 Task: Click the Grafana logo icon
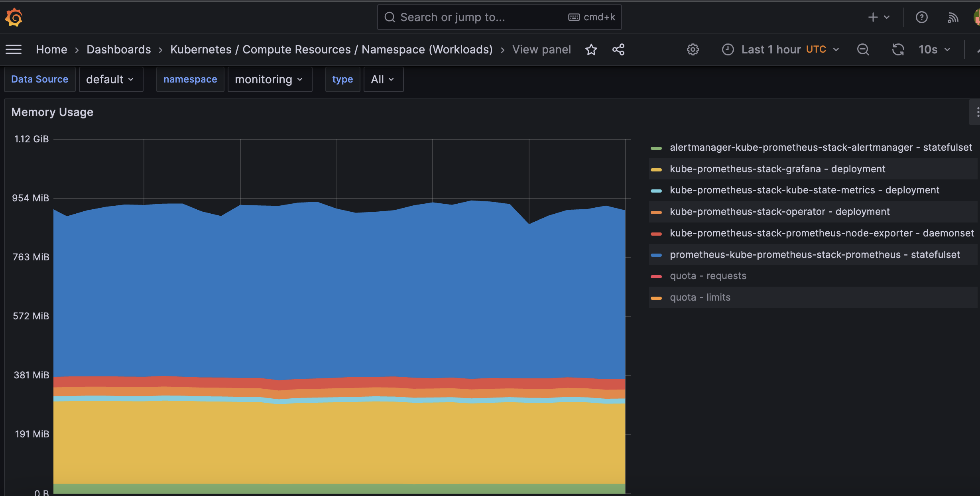(14, 17)
